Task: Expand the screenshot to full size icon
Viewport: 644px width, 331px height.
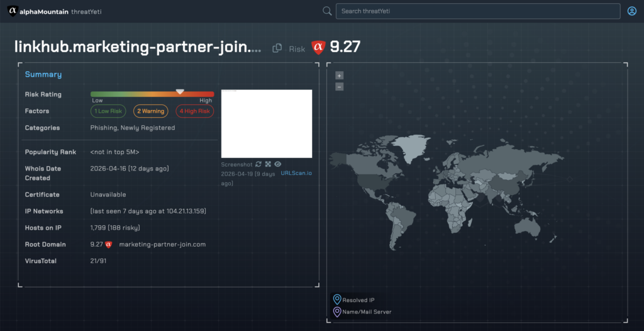Action: click(268, 164)
